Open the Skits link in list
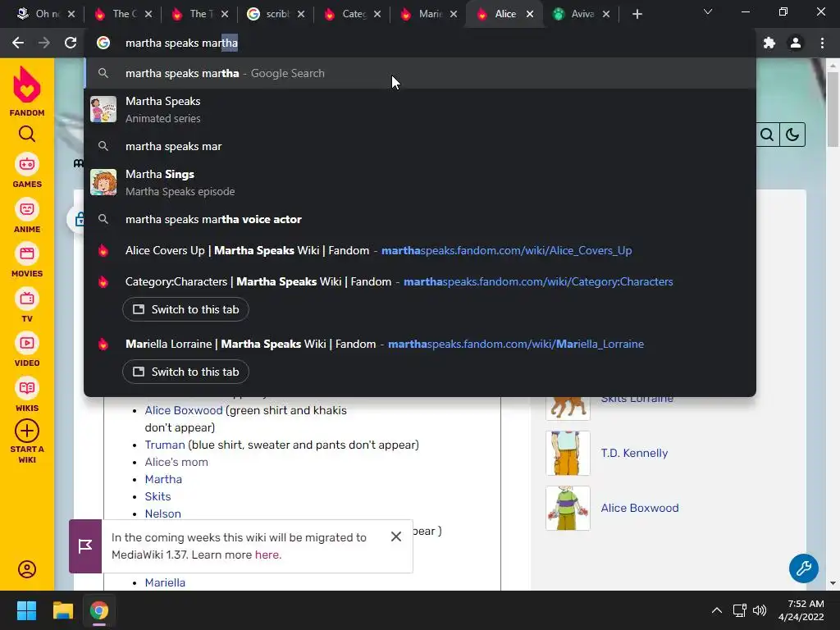840x630 pixels. (x=157, y=496)
